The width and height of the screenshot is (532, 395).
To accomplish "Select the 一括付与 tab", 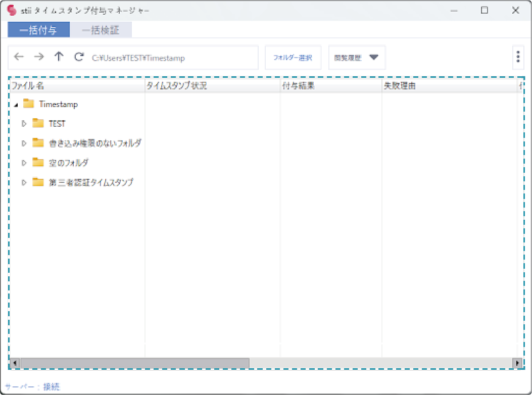I will click(38, 30).
